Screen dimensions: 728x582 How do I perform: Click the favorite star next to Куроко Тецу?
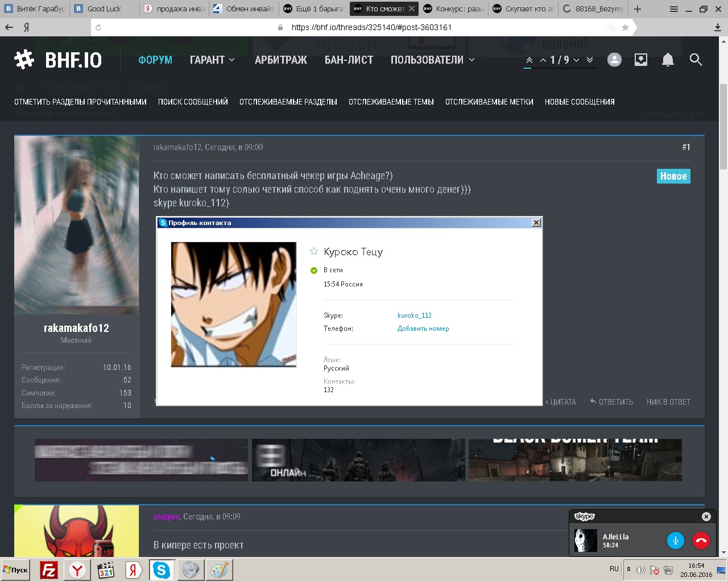pos(314,251)
